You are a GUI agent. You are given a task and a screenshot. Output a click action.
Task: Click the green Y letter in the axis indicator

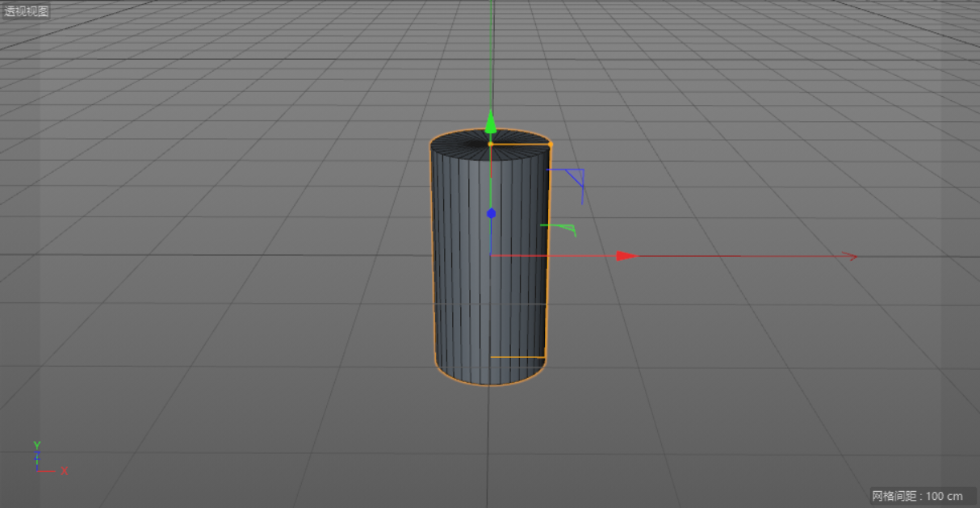(37, 445)
